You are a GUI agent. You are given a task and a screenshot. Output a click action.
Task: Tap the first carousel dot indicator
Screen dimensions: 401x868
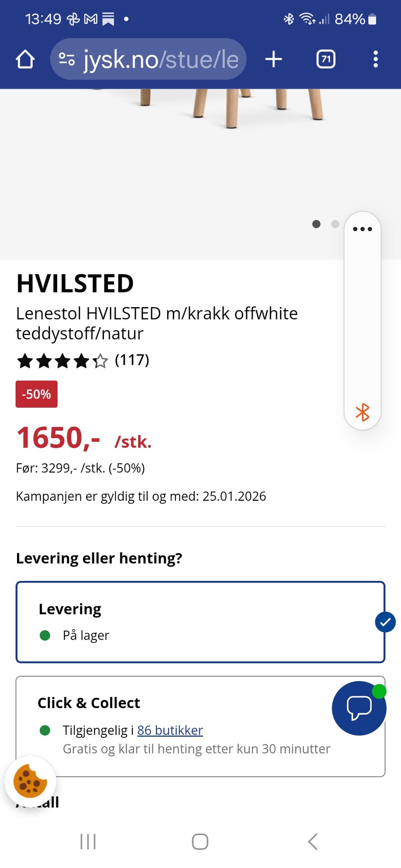(317, 224)
